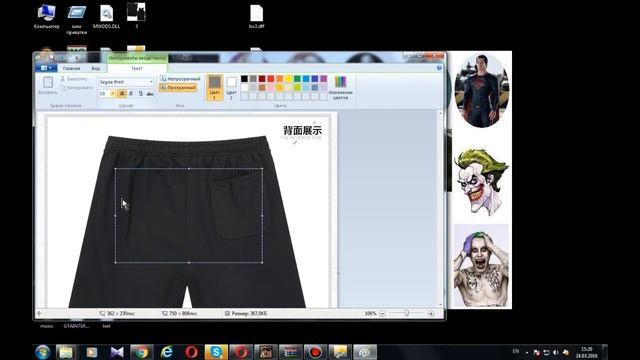The width and height of the screenshot is (640, 360).
Task: Click the volume tray icon
Action: 556,352
